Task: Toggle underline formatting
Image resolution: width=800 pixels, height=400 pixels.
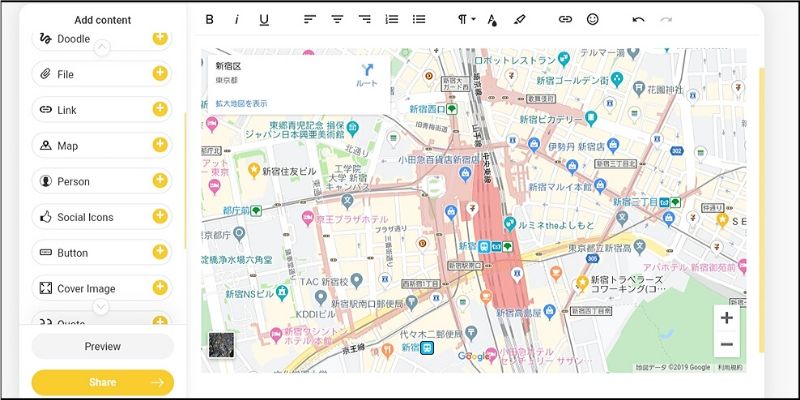Action: [264, 19]
